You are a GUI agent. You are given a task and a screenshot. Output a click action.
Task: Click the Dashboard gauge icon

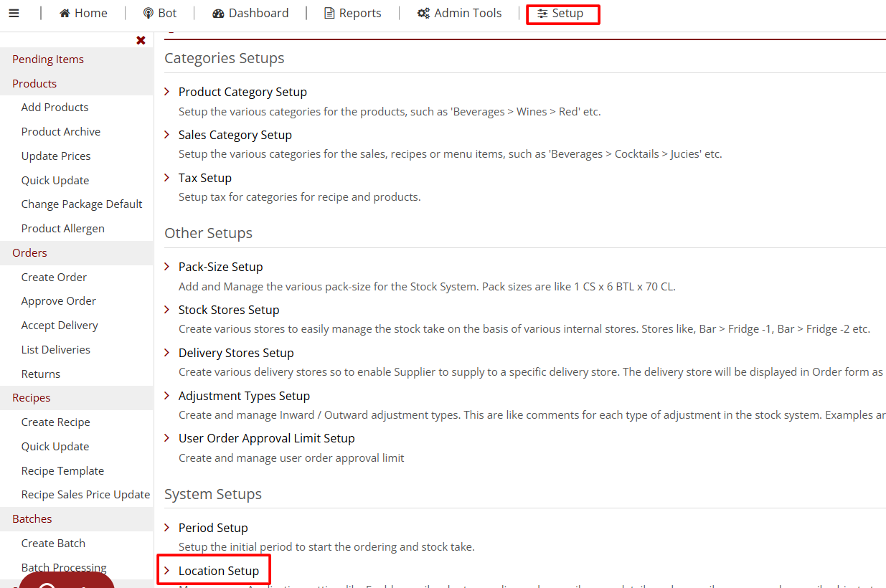219,14
